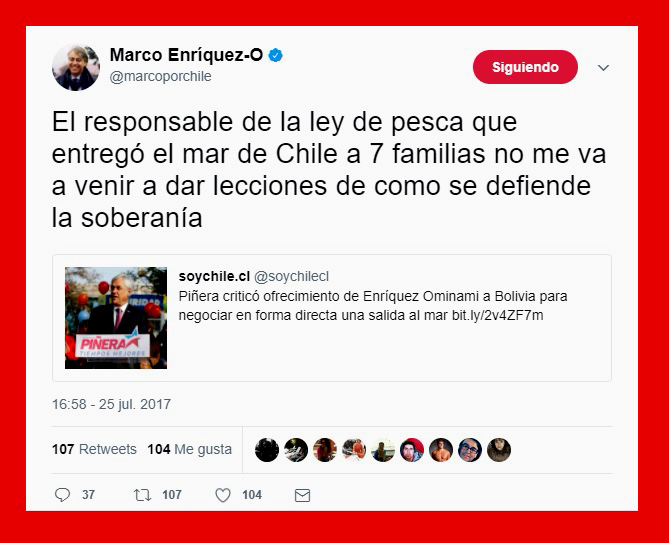Open the @marcoporchile handle
The image size is (669, 543).
(160, 76)
